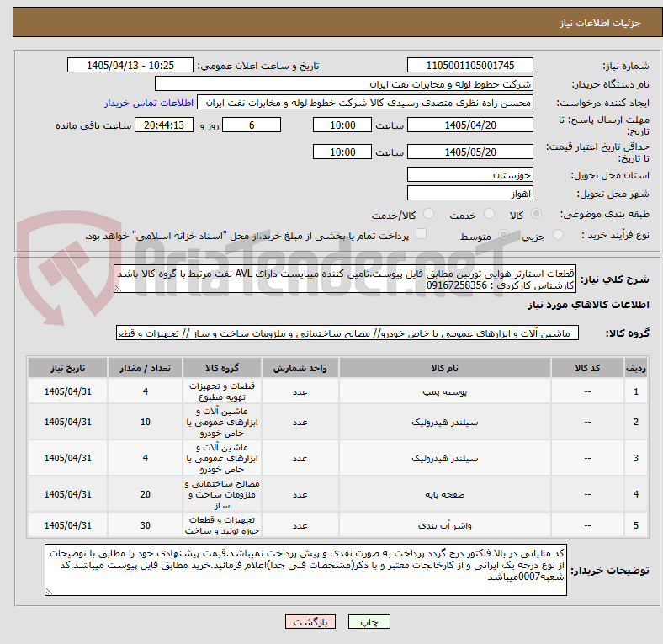Image resolution: width=663 pixels, height=644 pixels.
Task: Toggle the اسناد خزانه اسلامی payment checkbox
Action: tap(422, 234)
